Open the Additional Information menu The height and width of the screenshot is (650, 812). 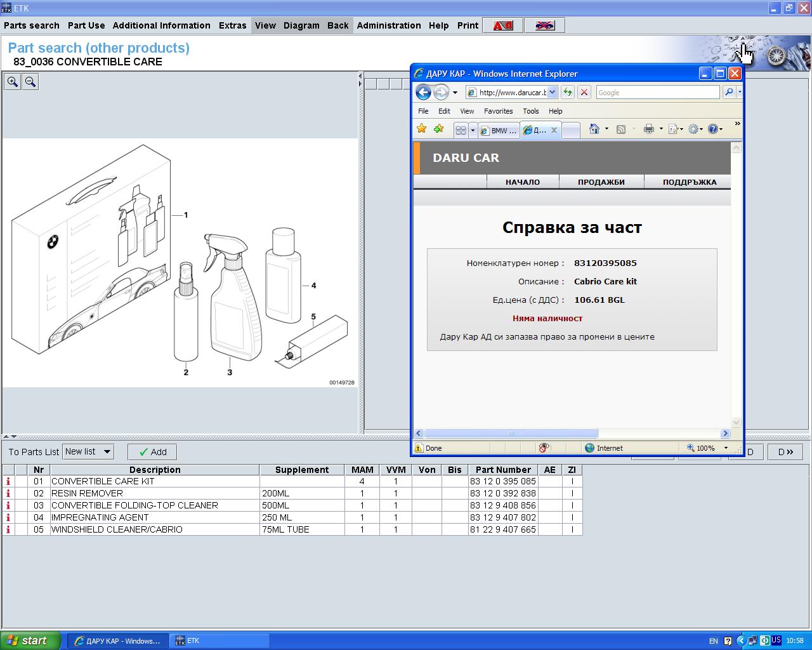click(x=162, y=25)
